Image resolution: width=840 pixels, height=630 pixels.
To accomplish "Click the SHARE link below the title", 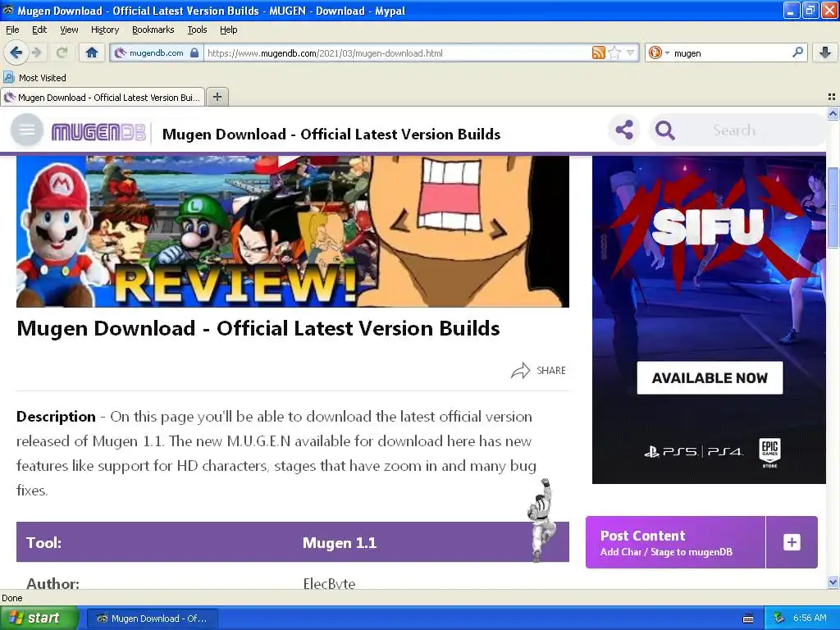I will click(538, 370).
